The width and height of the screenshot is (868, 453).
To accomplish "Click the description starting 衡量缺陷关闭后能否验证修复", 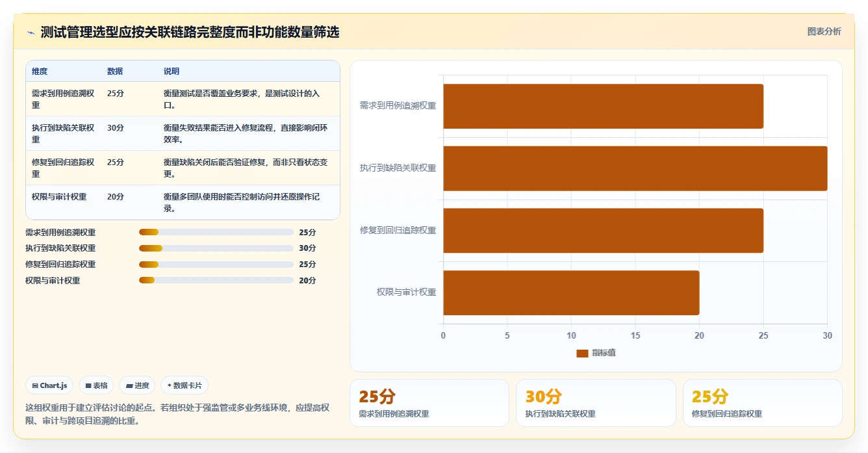I will 246,168.
